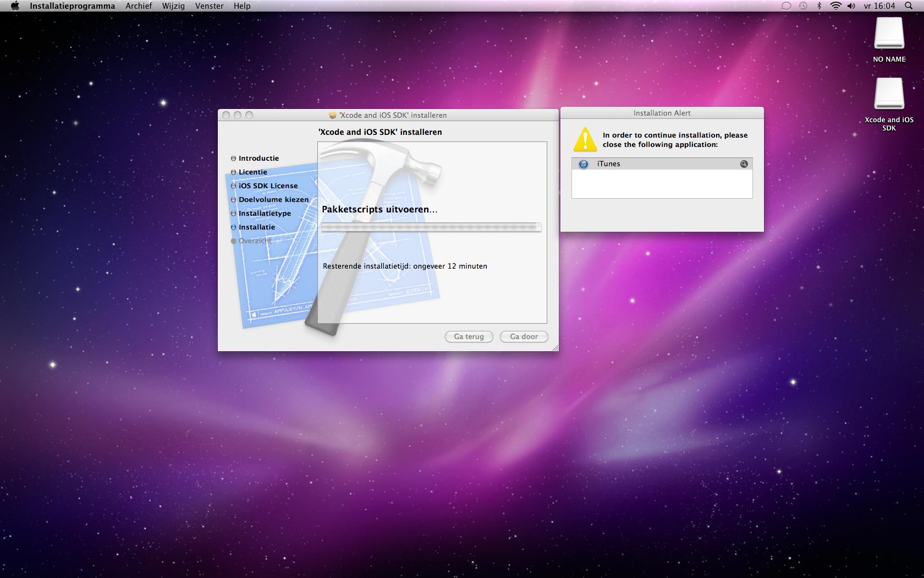Click the installer window minimize button

238,115
